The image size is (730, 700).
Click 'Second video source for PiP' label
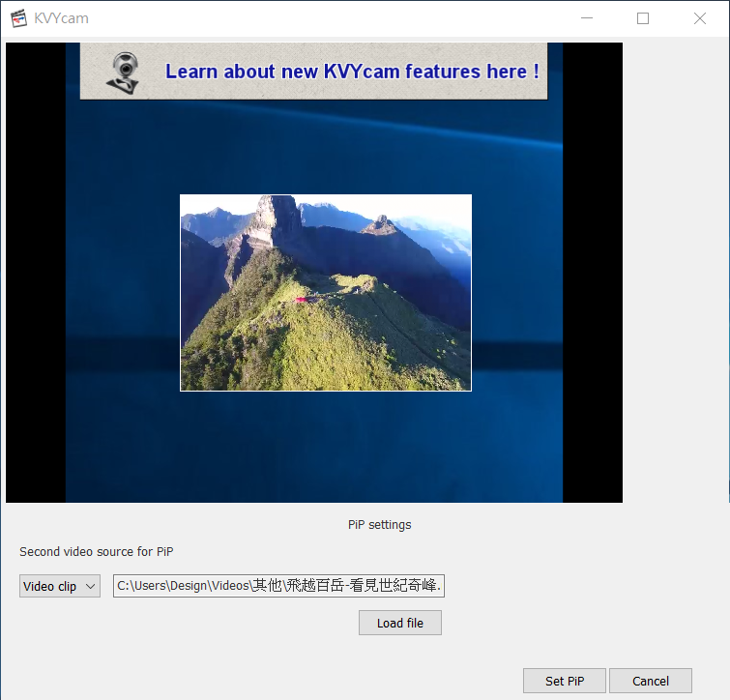tap(97, 551)
